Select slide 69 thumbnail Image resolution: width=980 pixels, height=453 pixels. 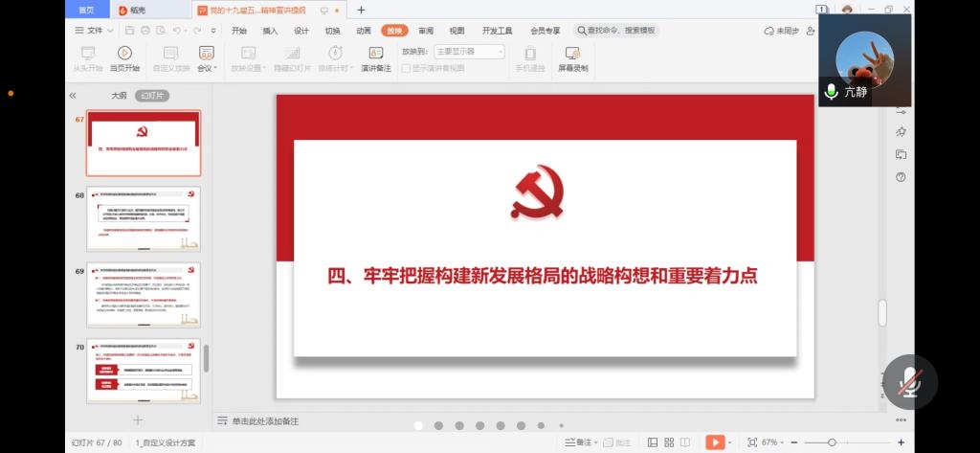[x=144, y=294]
